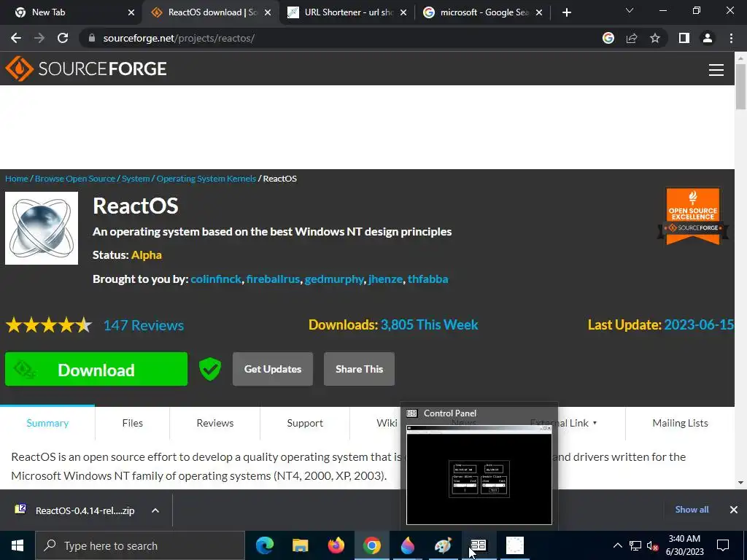
Task: Open jhenze profile link
Action: click(x=385, y=279)
